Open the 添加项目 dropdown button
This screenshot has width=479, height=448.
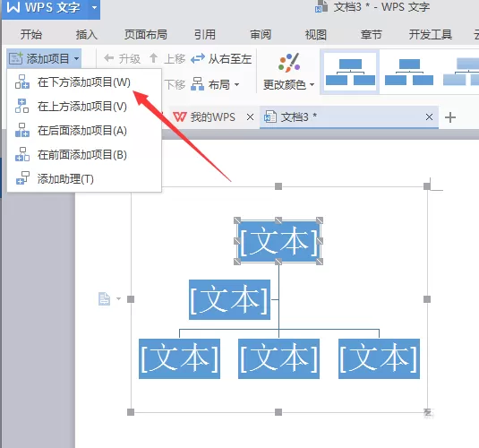[x=44, y=58]
